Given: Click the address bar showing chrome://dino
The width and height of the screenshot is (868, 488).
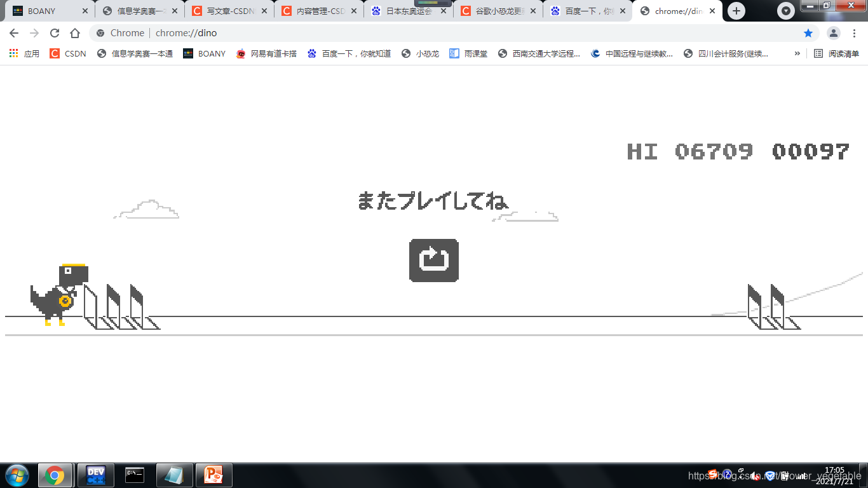Looking at the screenshot, I should [x=454, y=33].
